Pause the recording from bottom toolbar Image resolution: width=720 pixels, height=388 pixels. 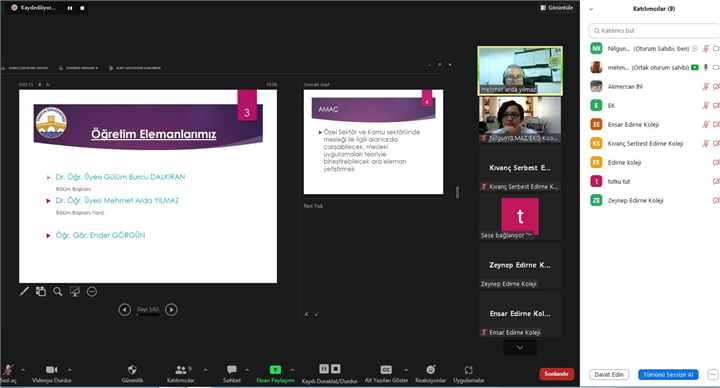(324, 369)
